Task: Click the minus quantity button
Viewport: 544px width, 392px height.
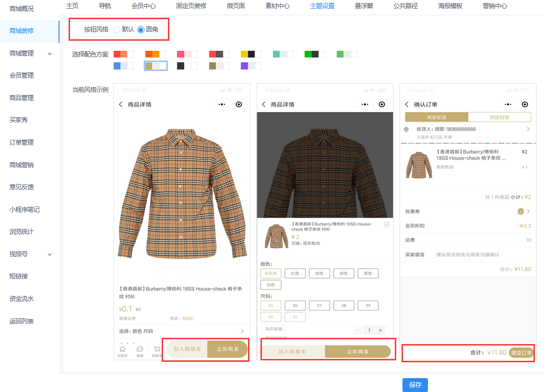Action: [358, 330]
